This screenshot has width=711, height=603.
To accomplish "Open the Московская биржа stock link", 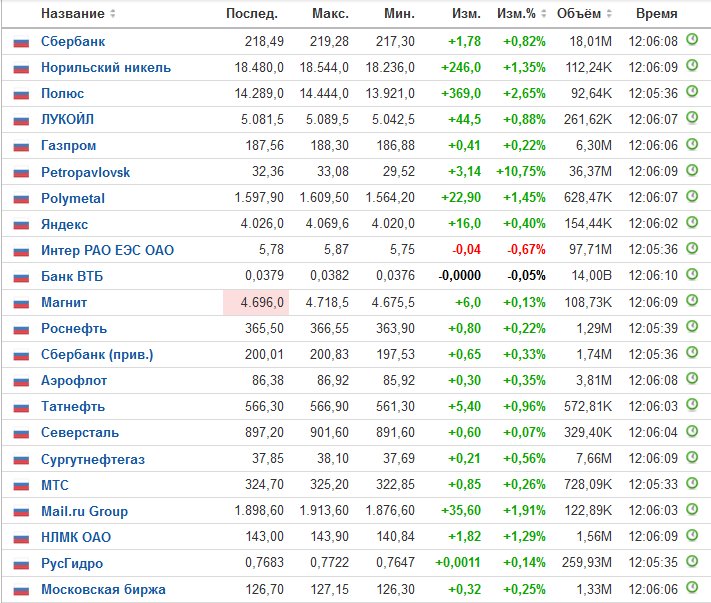I will pyautogui.click(x=103, y=589).
